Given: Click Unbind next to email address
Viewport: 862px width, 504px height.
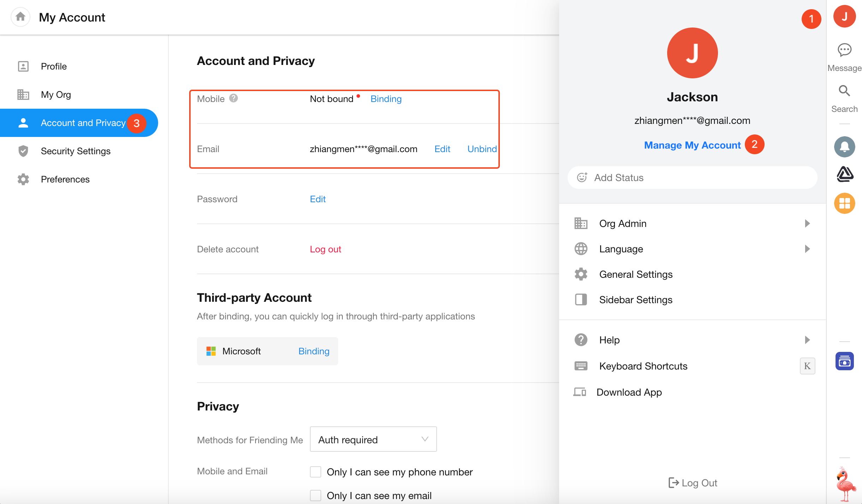Looking at the screenshot, I should tap(482, 149).
